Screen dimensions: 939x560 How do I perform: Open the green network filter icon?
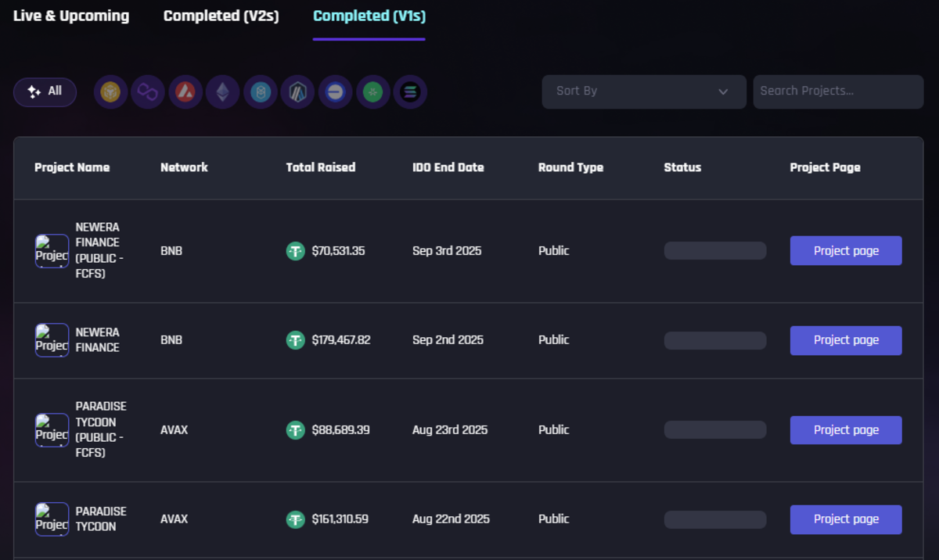click(372, 92)
